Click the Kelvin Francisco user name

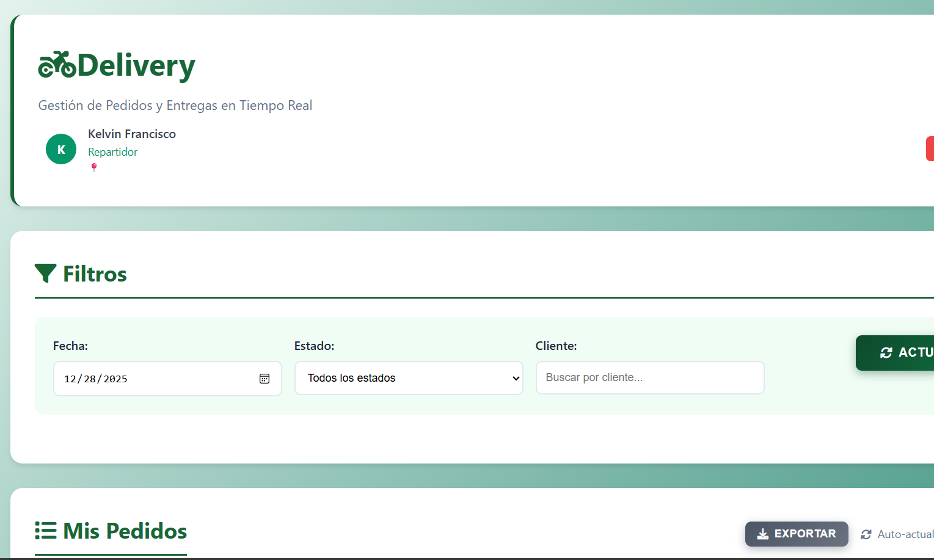coord(132,134)
